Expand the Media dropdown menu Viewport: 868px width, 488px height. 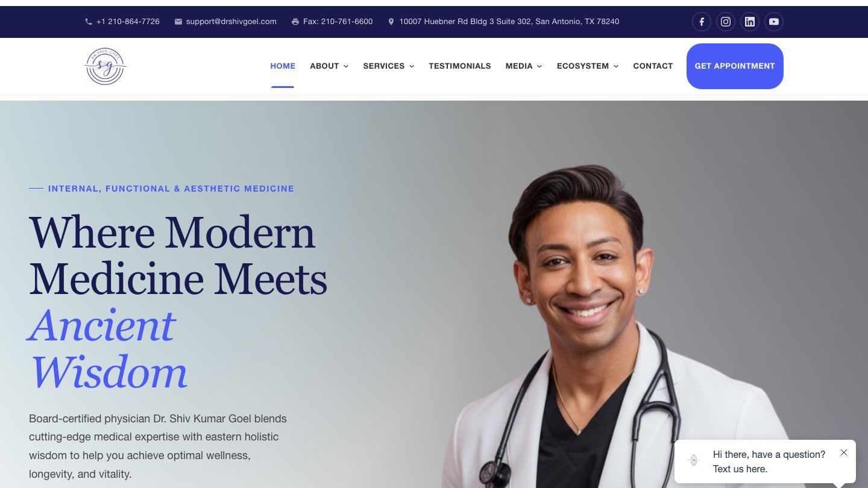click(524, 66)
